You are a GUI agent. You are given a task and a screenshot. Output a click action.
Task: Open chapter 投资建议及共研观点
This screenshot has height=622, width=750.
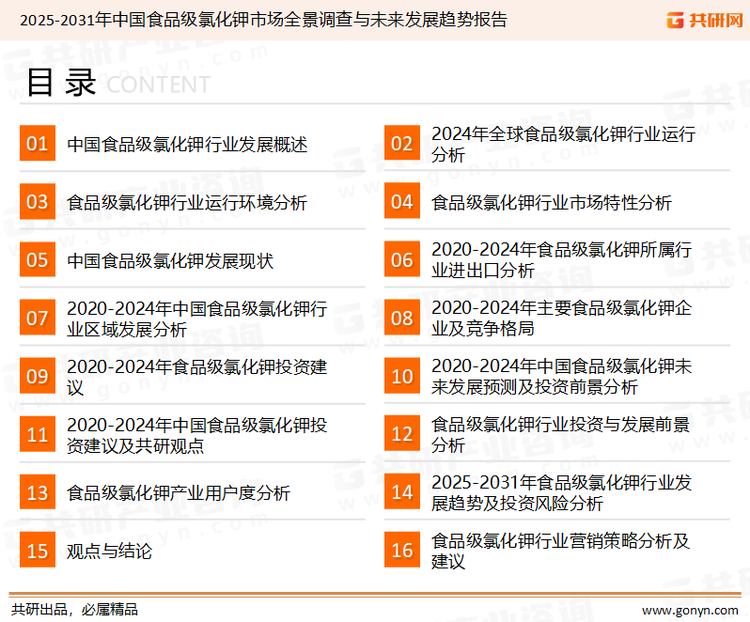point(197,435)
